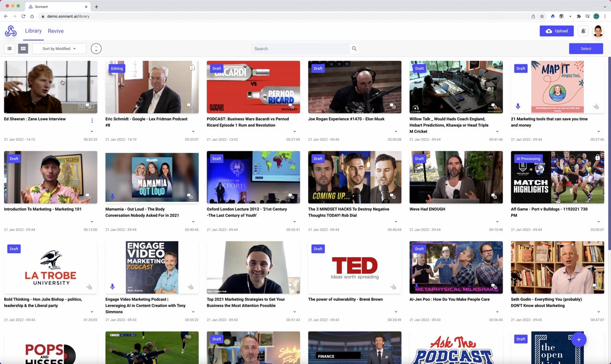Open the Oxford London Lecture thumbnail
611x364 pixels.
point(253,177)
